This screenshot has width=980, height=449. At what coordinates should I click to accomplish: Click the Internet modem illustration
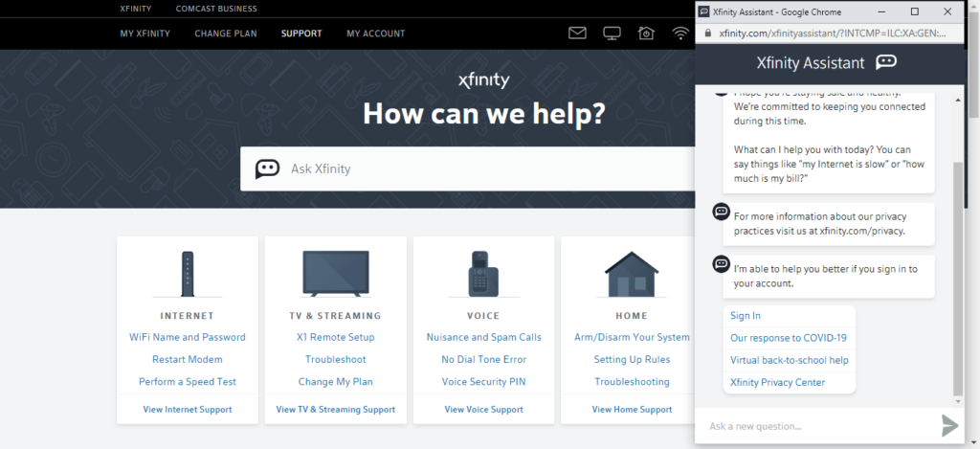point(188,274)
